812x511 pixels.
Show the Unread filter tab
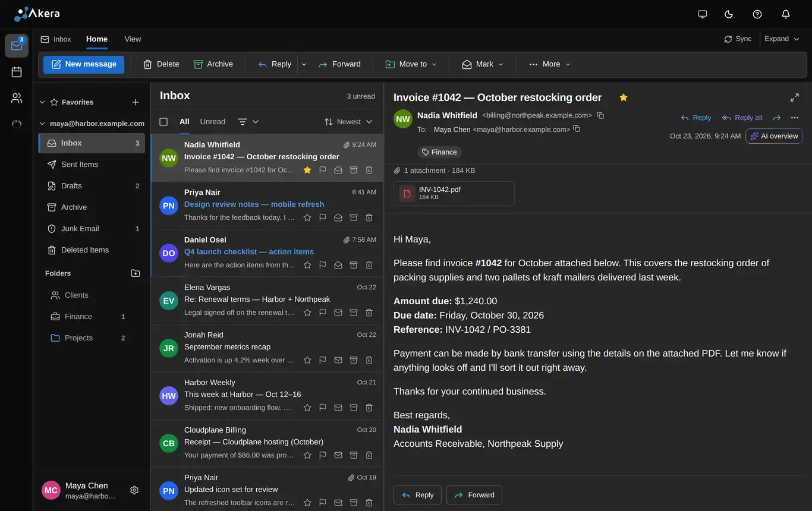coord(213,122)
